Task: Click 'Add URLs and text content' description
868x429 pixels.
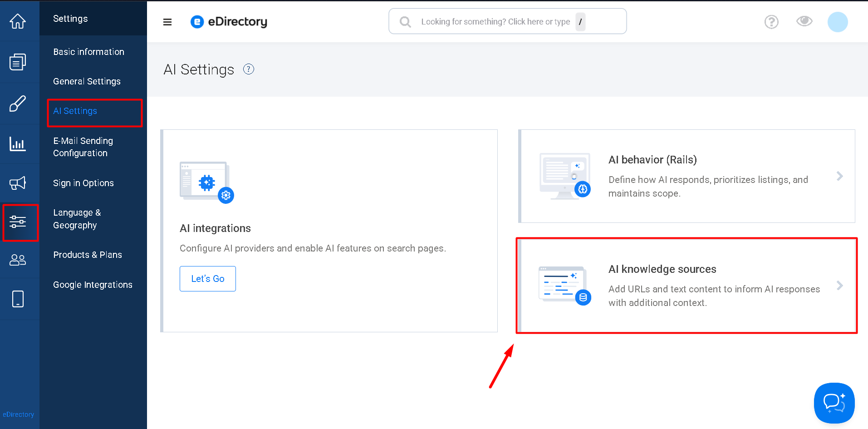Action: point(714,296)
